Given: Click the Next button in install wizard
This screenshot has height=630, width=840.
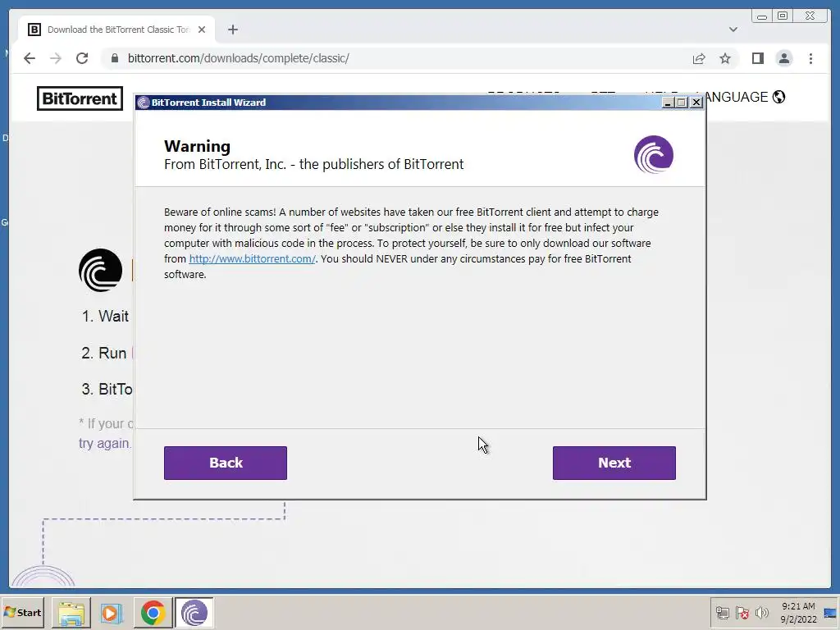Looking at the screenshot, I should pos(614,463).
